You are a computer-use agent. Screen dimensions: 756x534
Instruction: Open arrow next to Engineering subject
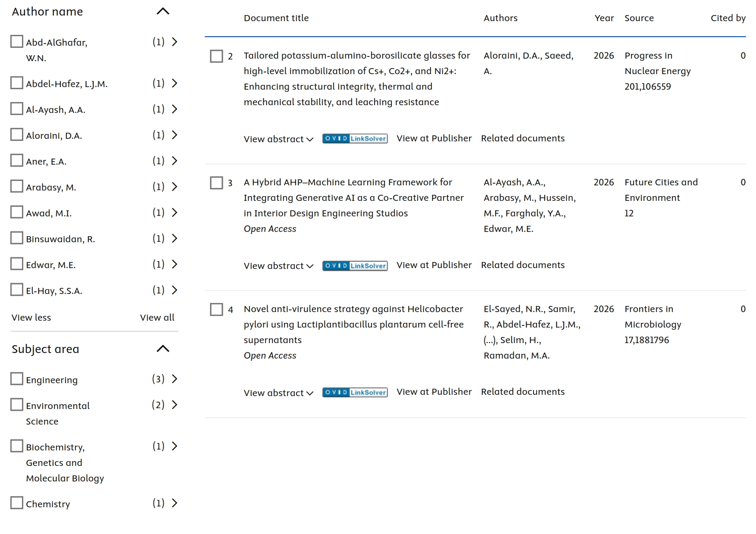pyautogui.click(x=175, y=379)
